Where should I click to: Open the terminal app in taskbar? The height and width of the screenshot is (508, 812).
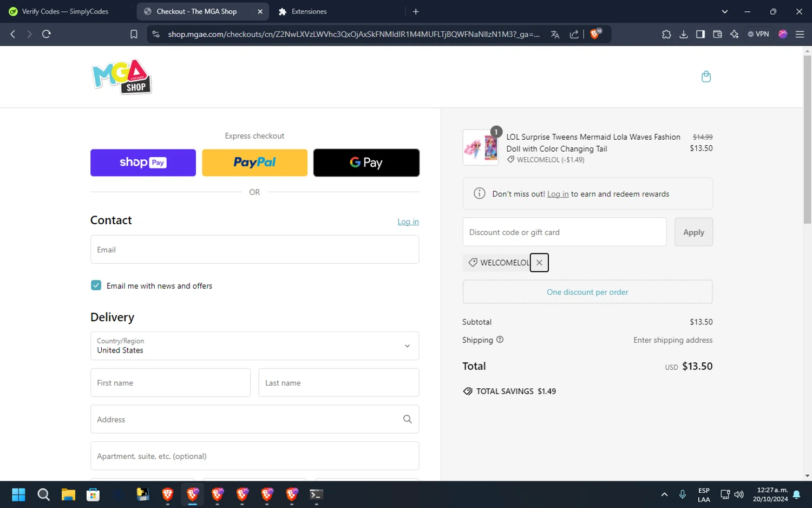point(316,494)
